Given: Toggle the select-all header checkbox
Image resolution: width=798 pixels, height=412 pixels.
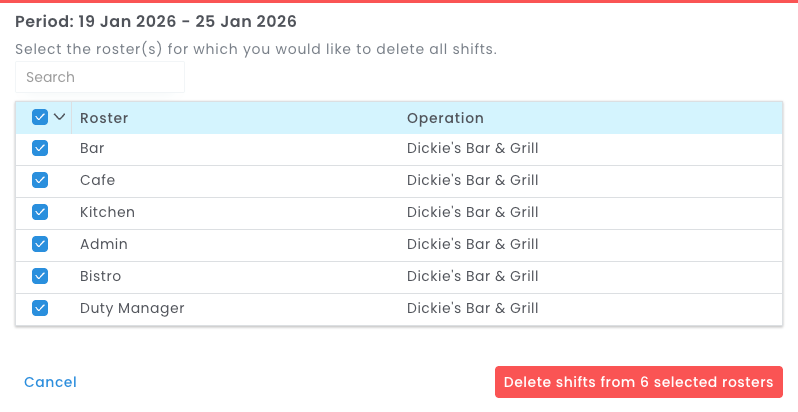Looking at the screenshot, I should (x=40, y=117).
